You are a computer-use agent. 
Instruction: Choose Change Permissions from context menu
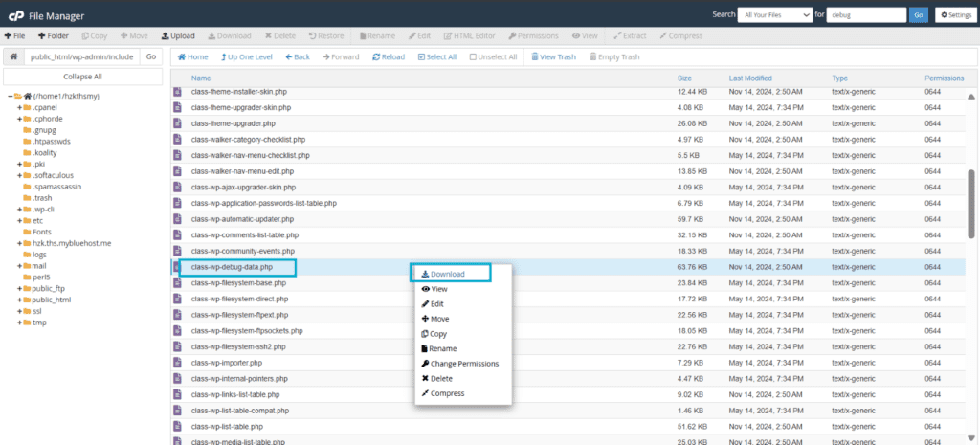460,364
